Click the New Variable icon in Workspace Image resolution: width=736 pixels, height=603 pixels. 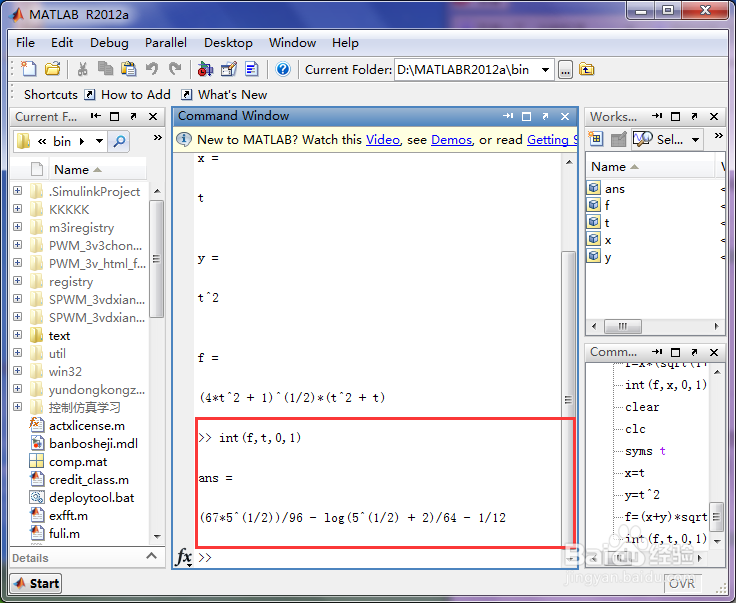tap(596, 139)
